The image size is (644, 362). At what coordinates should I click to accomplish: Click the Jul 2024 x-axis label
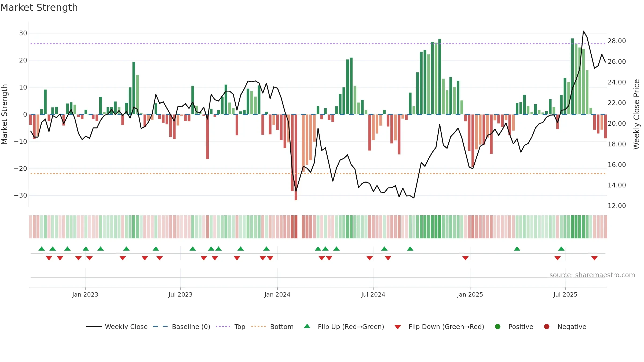pyautogui.click(x=373, y=294)
